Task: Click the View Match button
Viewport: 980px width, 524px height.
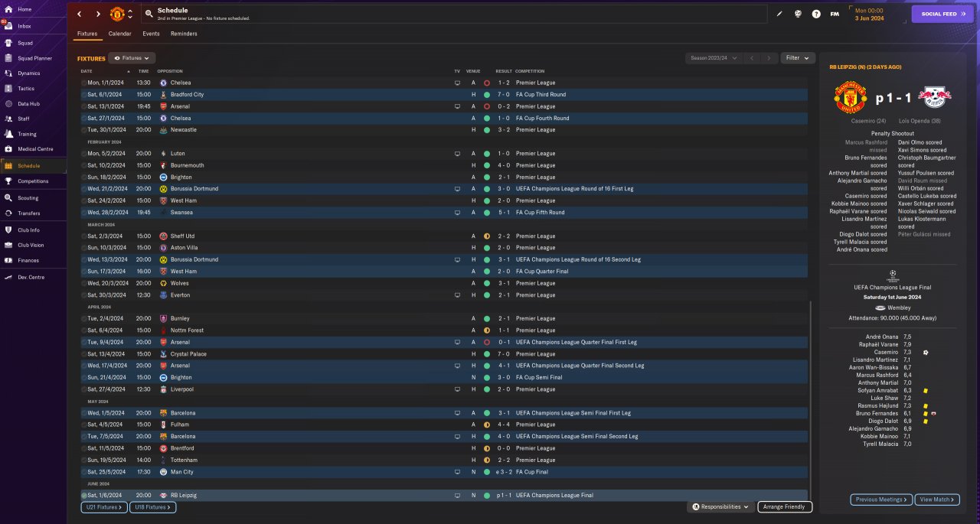Action: coord(936,500)
